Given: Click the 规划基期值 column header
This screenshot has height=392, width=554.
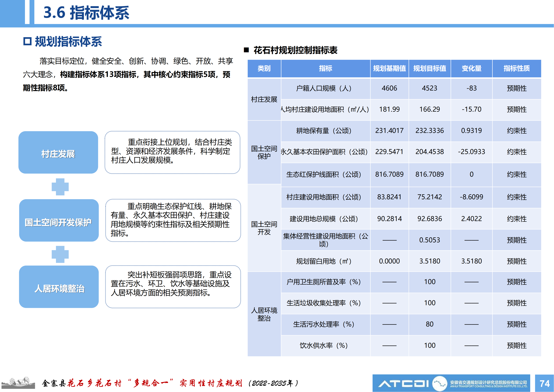Looking at the screenshot, I should (390, 69).
